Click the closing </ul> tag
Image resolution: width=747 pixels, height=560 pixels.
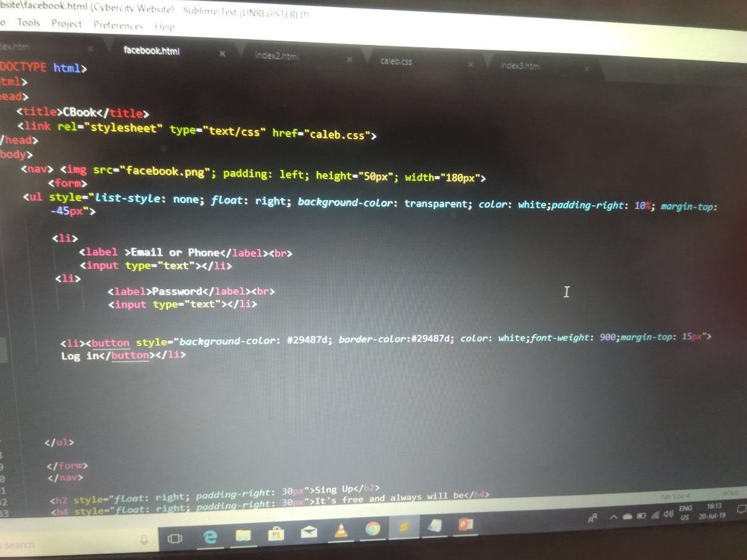tap(59, 442)
